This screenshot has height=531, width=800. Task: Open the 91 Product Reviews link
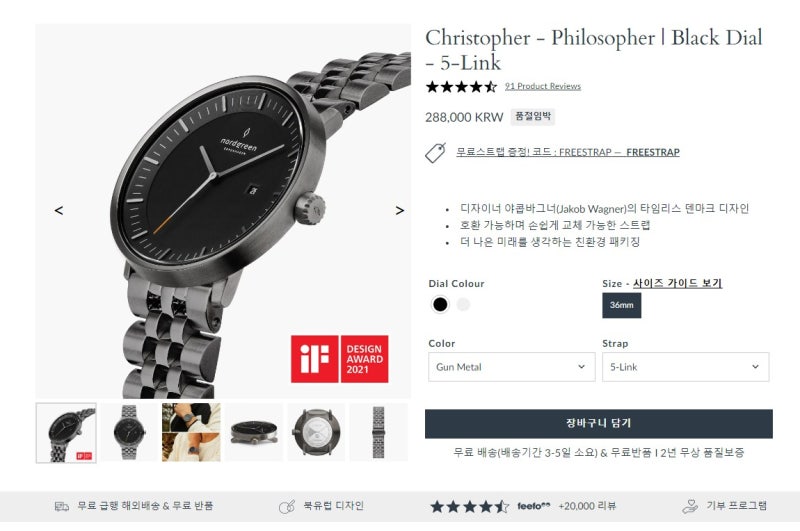click(543, 86)
